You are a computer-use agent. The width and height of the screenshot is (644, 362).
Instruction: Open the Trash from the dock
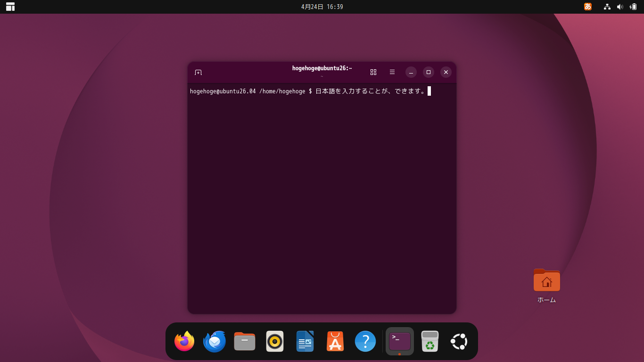(x=430, y=341)
